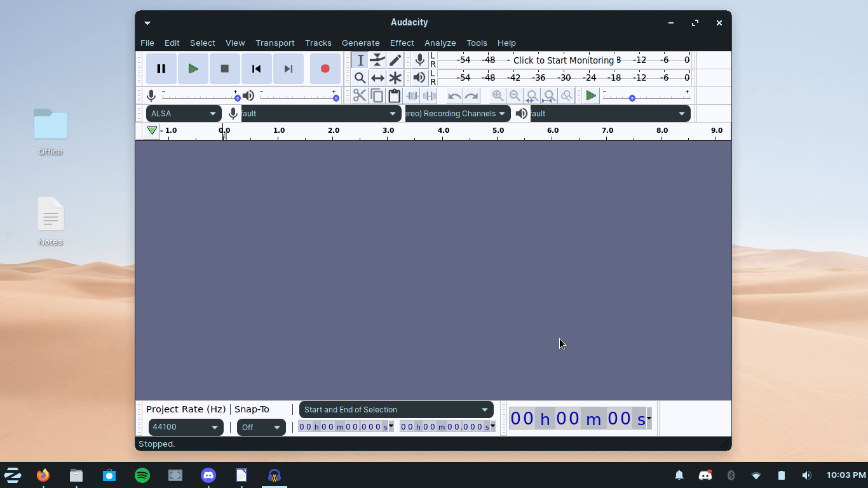
Task: Click Fit project to width icon
Action: [550, 96]
